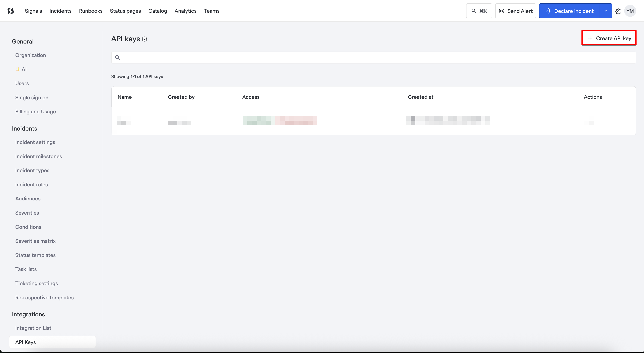Click the info icon beside API keys heading
This screenshot has width=644, height=353.
point(144,39)
